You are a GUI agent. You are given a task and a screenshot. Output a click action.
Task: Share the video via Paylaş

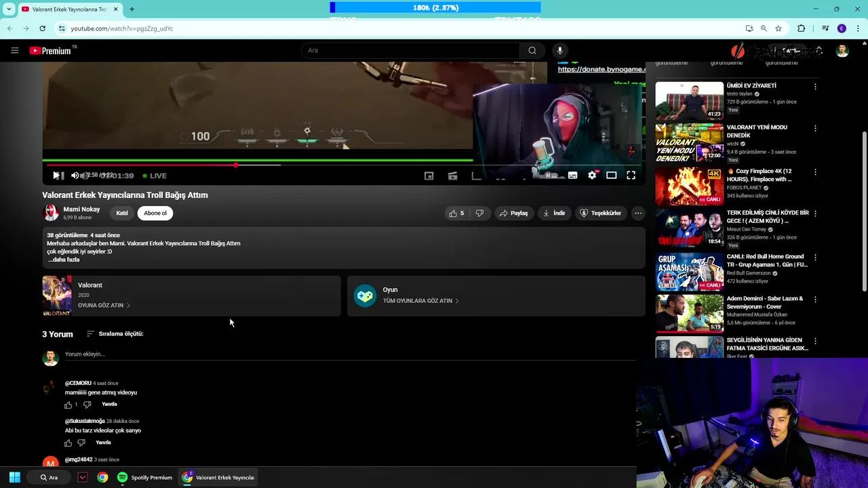(x=513, y=213)
